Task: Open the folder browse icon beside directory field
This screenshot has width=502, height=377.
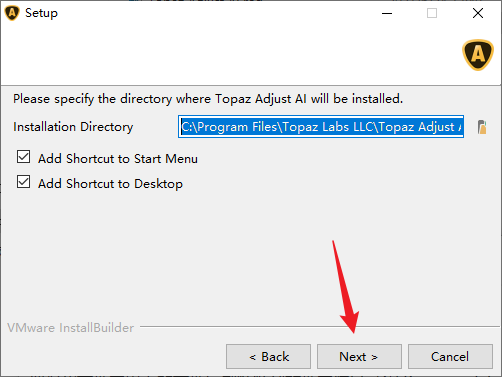Action: 482,127
